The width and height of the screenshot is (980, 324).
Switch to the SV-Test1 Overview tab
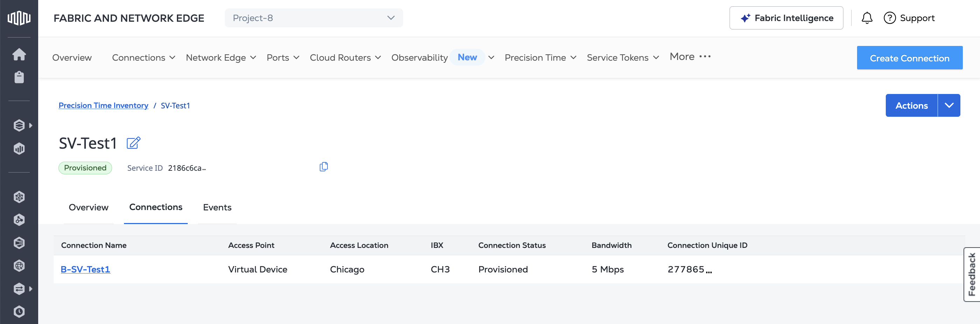point(88,208)
